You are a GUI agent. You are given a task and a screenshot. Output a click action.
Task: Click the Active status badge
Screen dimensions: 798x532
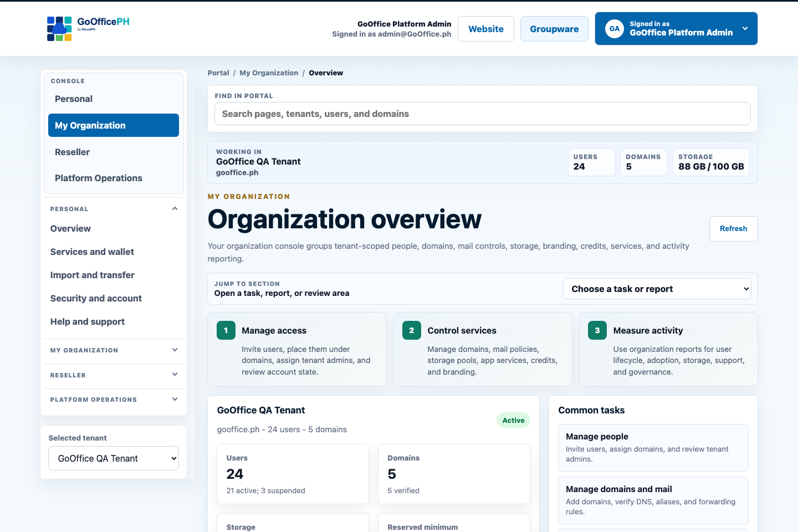(x=513, y=420)
